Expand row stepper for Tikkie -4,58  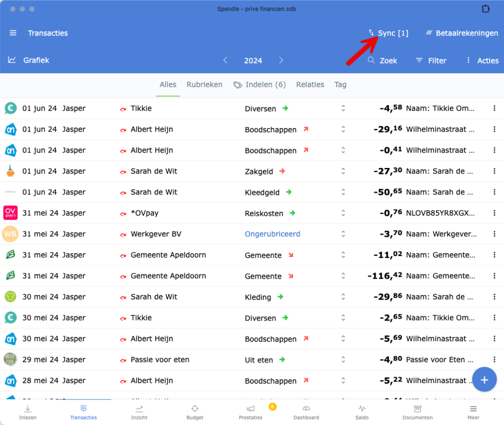pyautogui.click(x=343, y=108)
